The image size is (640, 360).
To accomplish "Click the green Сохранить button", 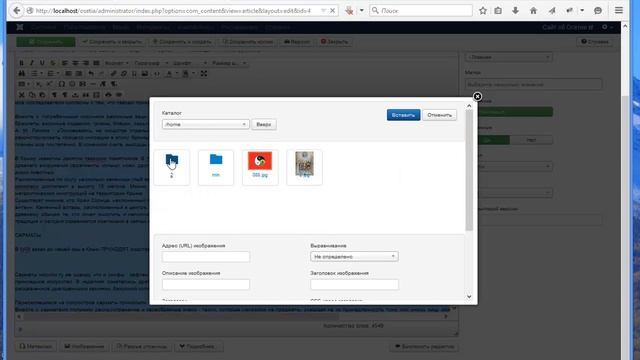I will point(46,42).
